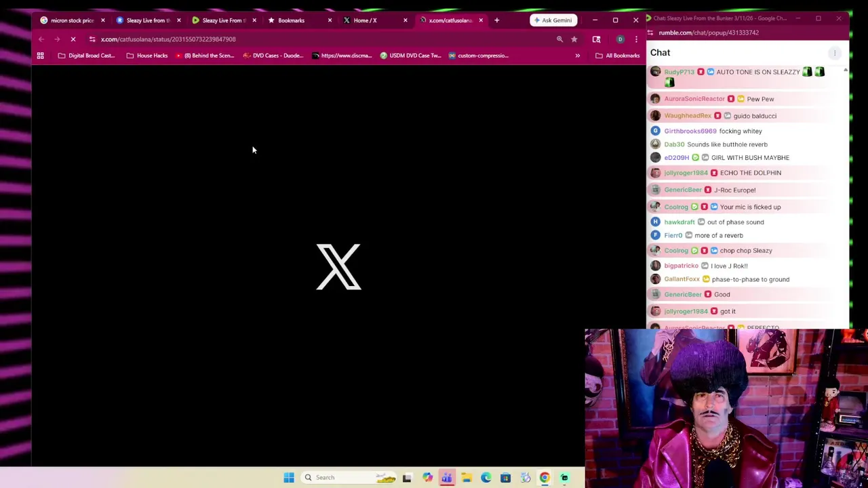Click the Fierr0 username in chat

coord(673,236)
